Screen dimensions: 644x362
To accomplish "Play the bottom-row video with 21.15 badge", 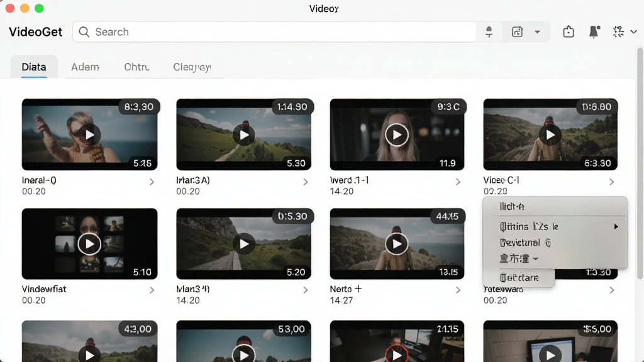I will click(x=397, y=354).
